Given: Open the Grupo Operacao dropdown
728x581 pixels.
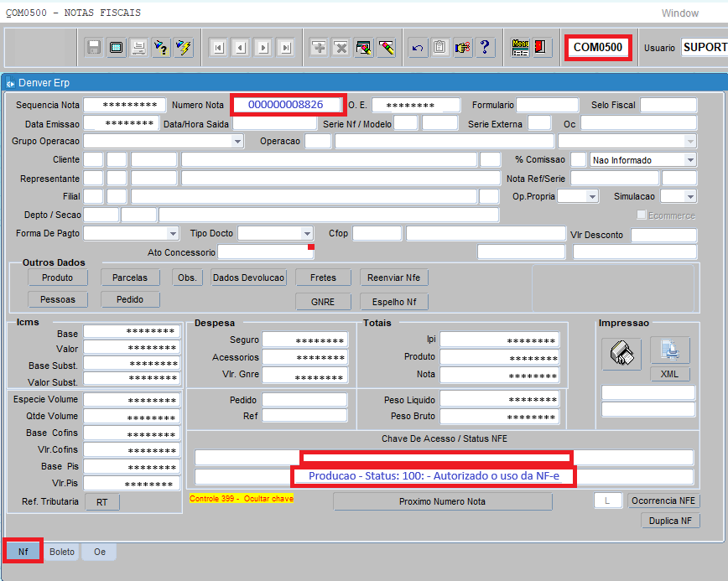Looking at the screenshot, I should (x=238, y=142).
